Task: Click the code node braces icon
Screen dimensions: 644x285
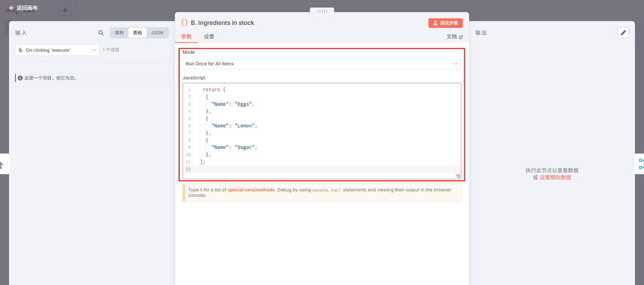Action: coord(185,23)
